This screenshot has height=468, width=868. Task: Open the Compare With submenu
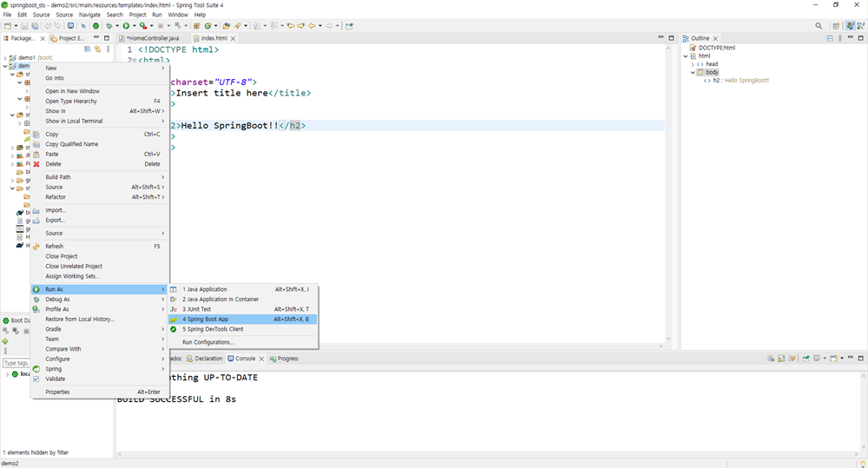[100, 349]
